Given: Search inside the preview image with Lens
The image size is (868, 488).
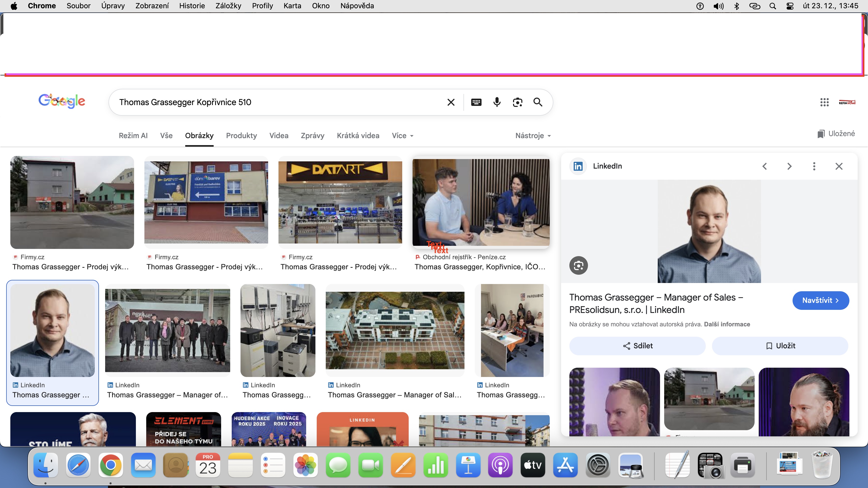Looking at the screenshot, I should tap(579, 265).
